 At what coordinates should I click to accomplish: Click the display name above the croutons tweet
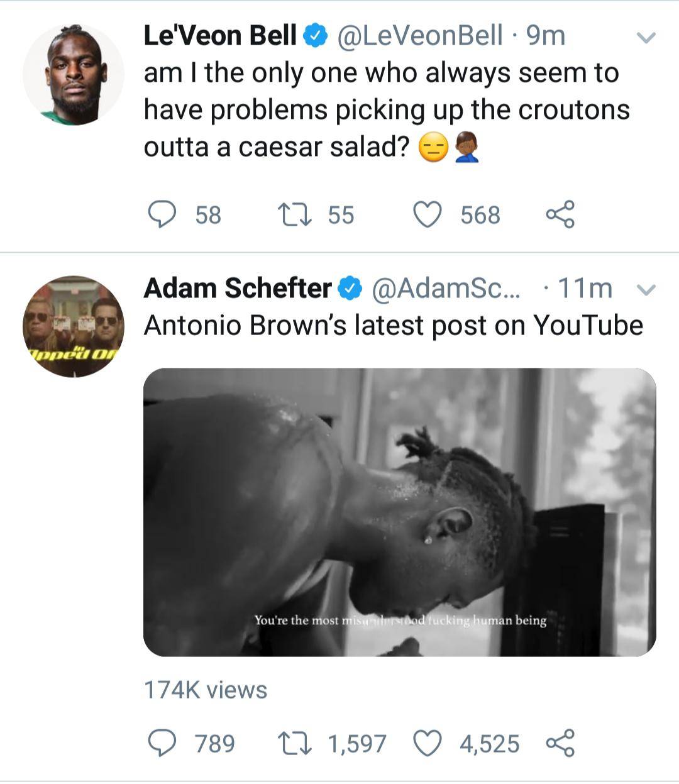point(220,36)
